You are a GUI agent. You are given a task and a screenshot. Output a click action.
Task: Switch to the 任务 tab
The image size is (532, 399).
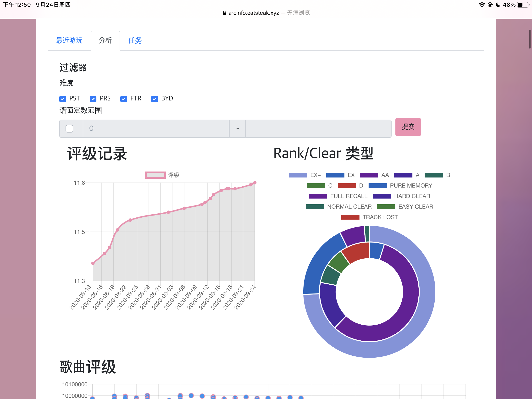click(135, 40)
